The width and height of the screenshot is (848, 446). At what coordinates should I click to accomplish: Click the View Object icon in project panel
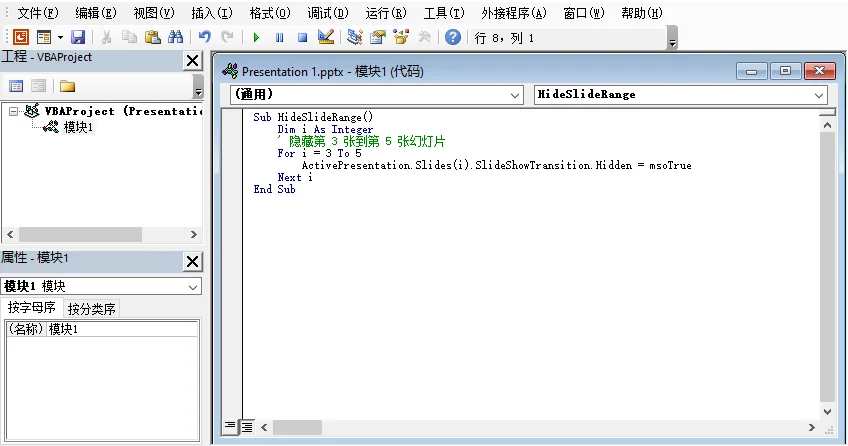click(x=38, y=86)
